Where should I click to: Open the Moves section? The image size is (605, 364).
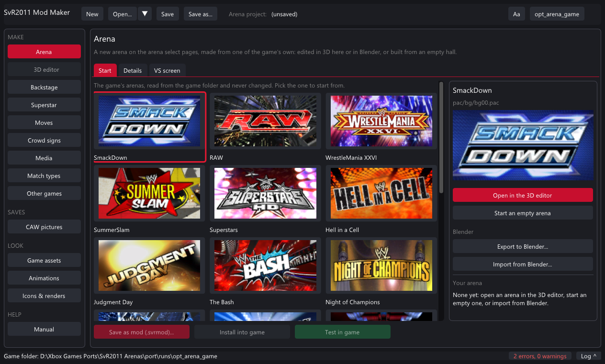tap(44, 122)
